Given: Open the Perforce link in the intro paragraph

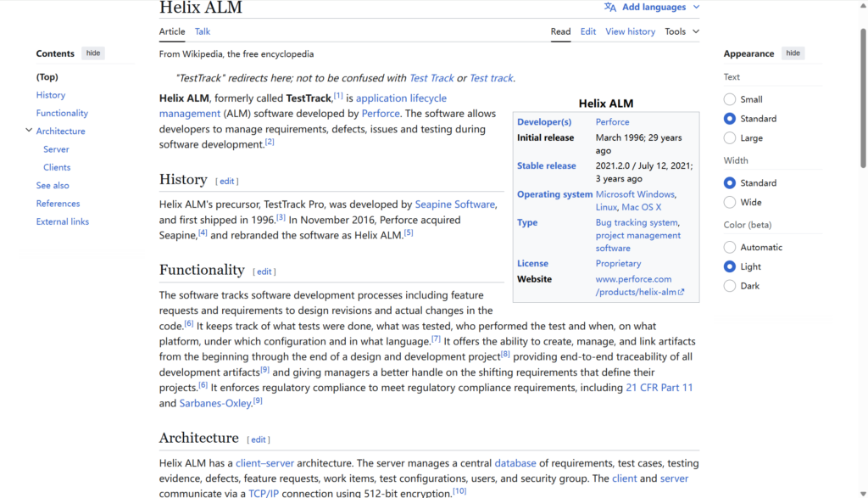Looking at the screenshot, I should [x=380, y=114].
